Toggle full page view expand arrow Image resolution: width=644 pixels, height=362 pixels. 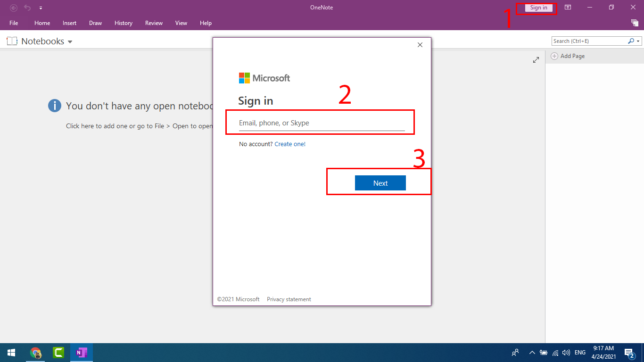coord(536,60)
